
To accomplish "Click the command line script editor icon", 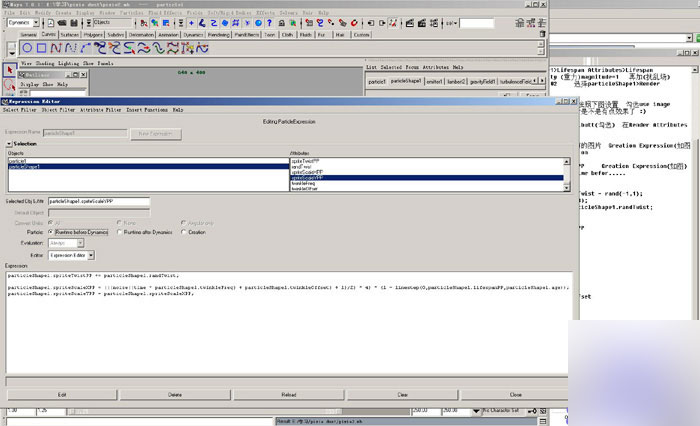I will [543, 422].
